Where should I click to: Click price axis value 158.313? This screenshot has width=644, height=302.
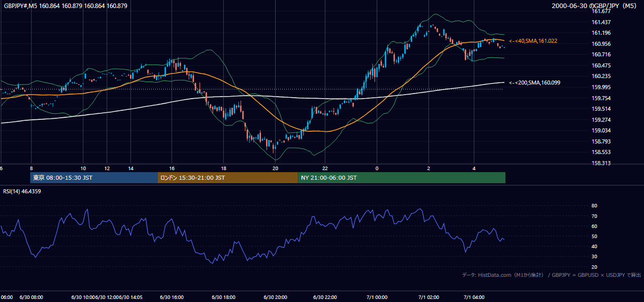coord(601,163)
